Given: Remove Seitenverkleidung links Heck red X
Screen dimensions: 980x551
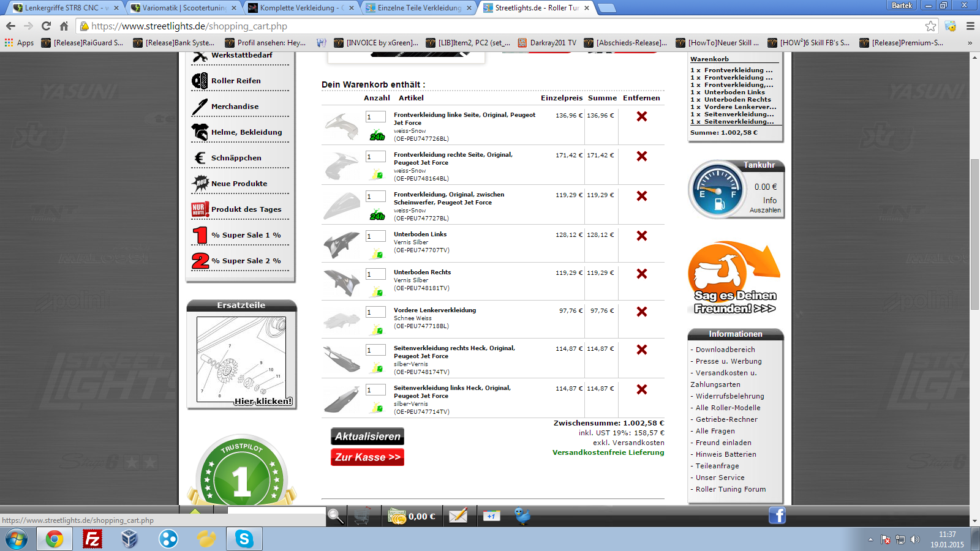Looking at the screenshot, I should [x=642, y=389].
